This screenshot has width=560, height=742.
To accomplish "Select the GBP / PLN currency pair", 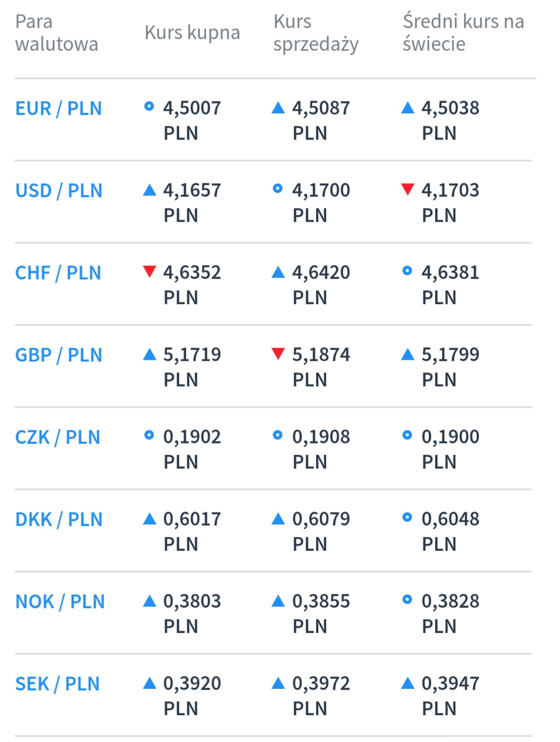I will tap(58, 356).
